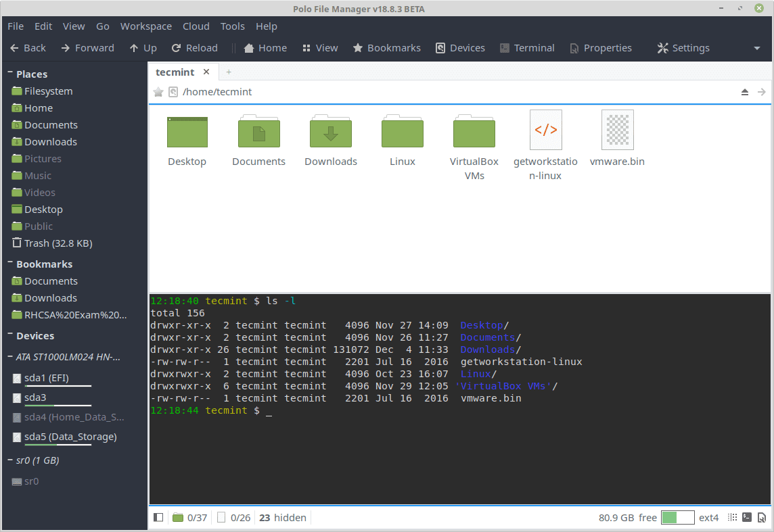Click the star icon in the path bar

pyautogui.click(x=158, y=91)
